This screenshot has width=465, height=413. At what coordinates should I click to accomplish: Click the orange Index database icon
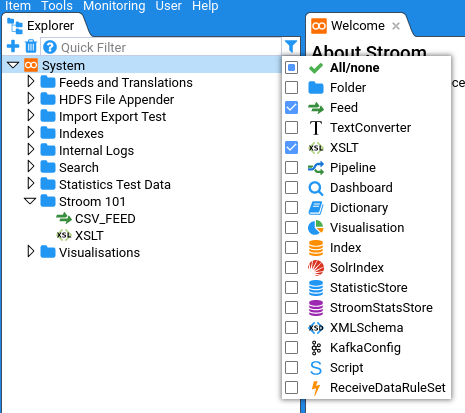[316, 248]
